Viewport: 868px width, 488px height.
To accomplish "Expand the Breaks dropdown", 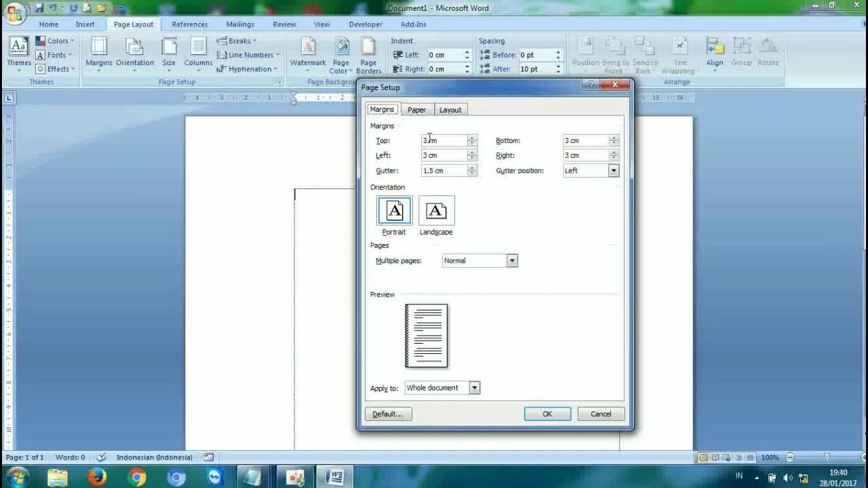I will tap(237, 41).
